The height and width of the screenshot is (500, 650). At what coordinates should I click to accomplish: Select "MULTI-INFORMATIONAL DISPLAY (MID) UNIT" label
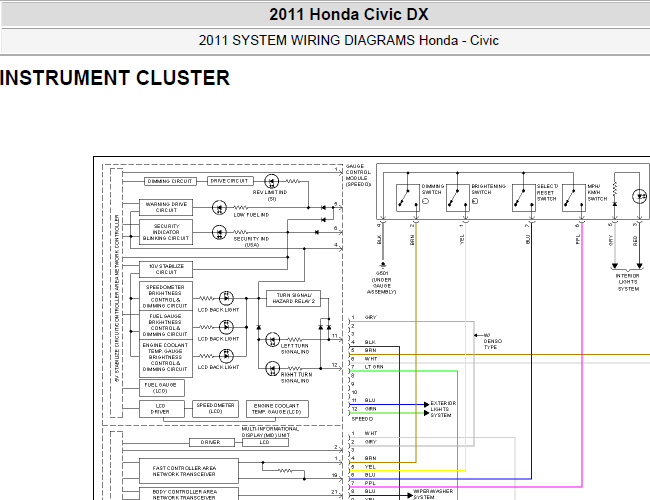click(x=270, y=432)
